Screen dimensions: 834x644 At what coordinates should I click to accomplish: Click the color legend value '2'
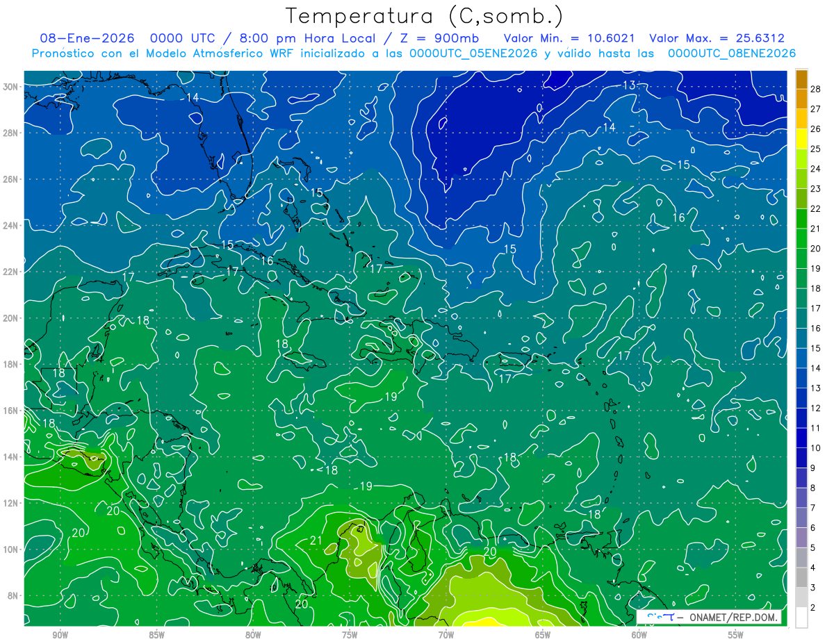[x=813, y=608]
